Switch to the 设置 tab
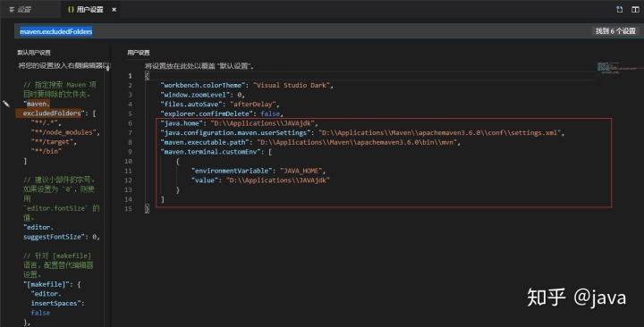 (x=20, y=10)
